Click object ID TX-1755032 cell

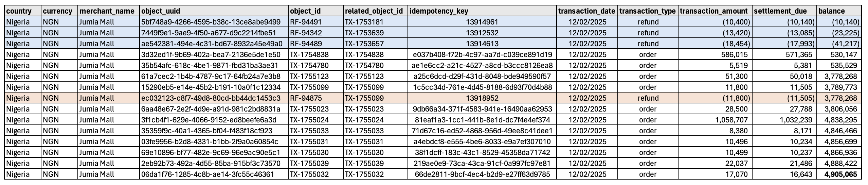(x=309, y=174)
